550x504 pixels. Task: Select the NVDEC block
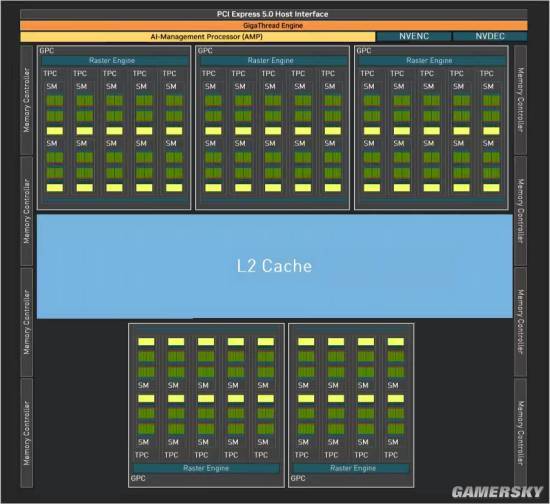[490, 36]
